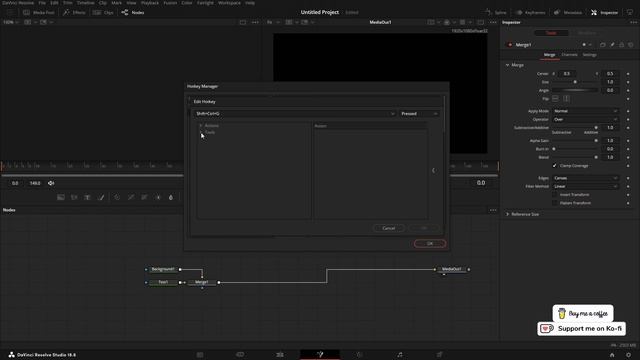
Task: Select the Background tool in toolbar
Action: (x=60, y=198)
